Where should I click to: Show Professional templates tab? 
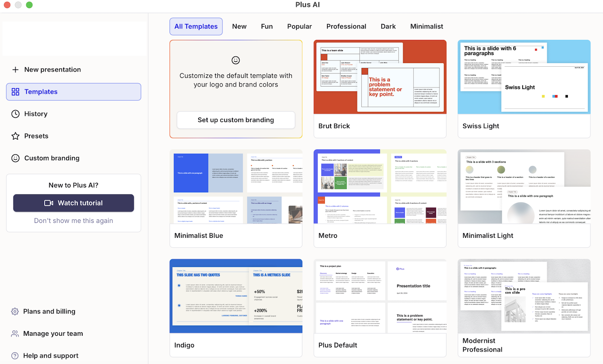coord(346,27)
